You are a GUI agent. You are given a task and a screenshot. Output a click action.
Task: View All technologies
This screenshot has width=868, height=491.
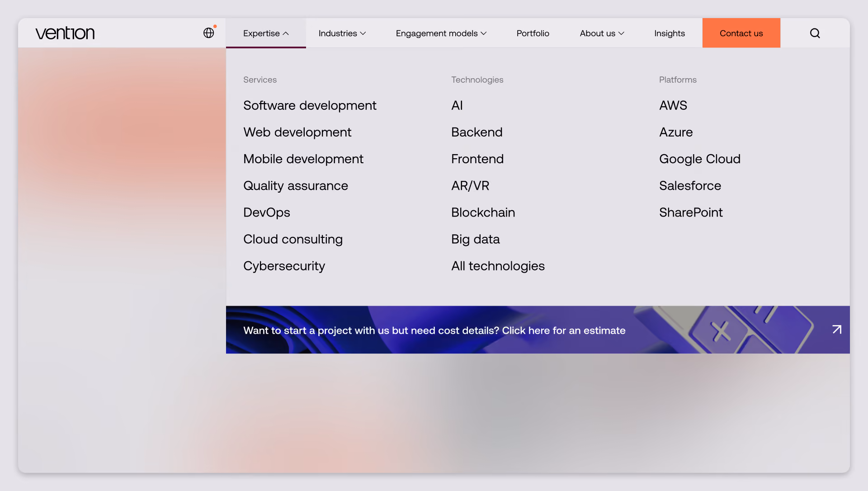498,266
